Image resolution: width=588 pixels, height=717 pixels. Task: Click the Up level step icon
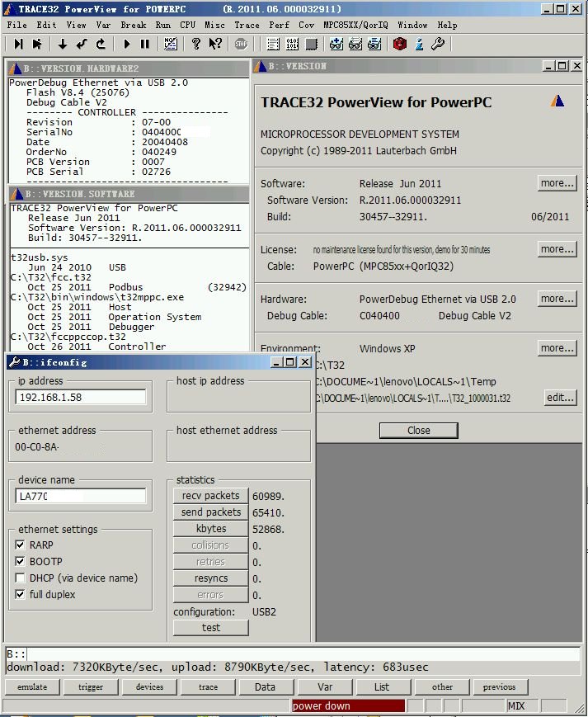[101, 44]
